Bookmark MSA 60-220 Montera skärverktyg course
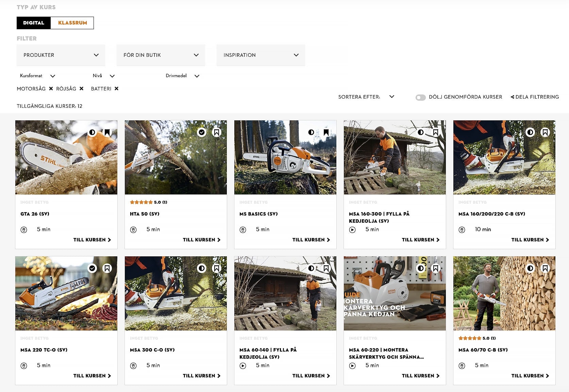Viewport: 569px width, 392px height. click(x=436, y=268)
